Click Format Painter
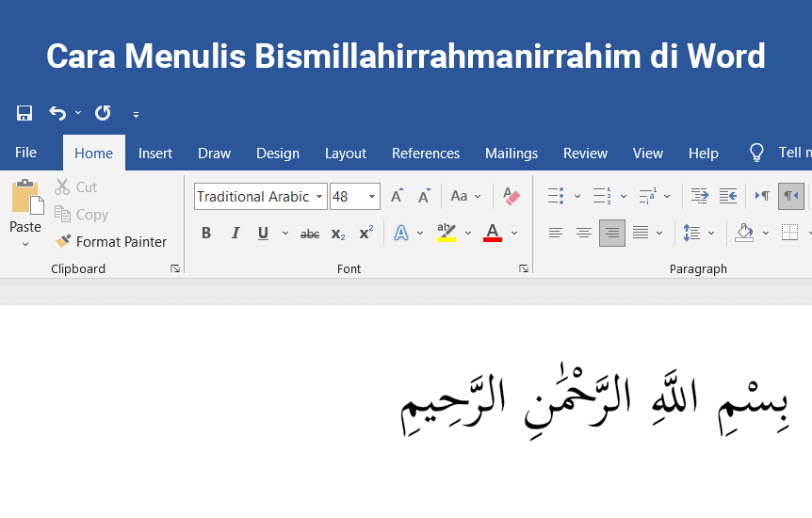Image resolution: width=812 pixels, height=518 pixels. 111,241
